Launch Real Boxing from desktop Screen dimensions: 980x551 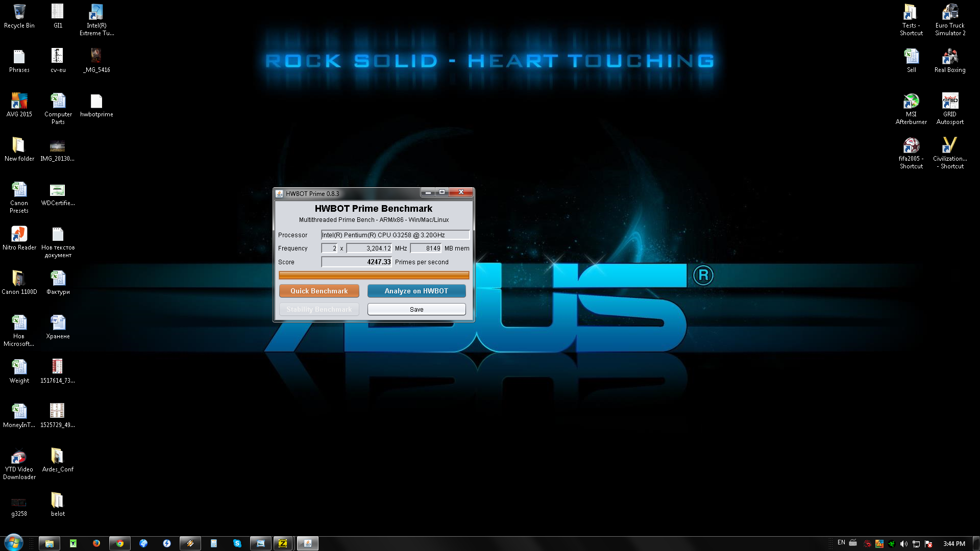950,61
